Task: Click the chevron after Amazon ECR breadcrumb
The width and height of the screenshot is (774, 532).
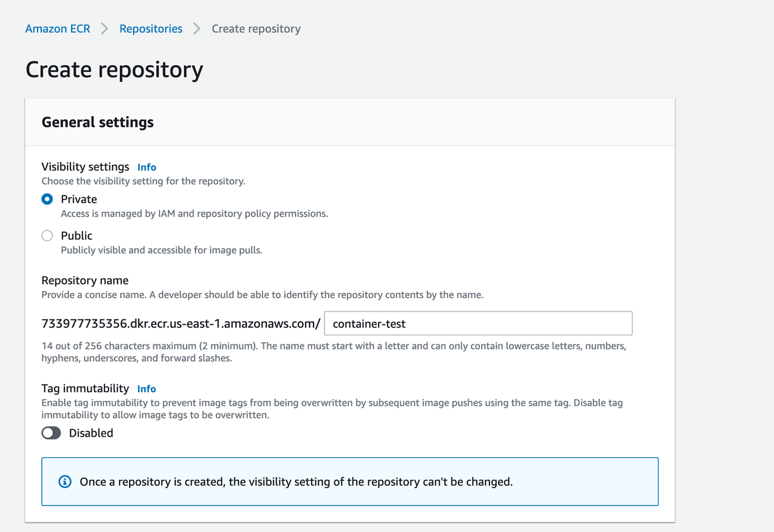Action: coord(103,28)
